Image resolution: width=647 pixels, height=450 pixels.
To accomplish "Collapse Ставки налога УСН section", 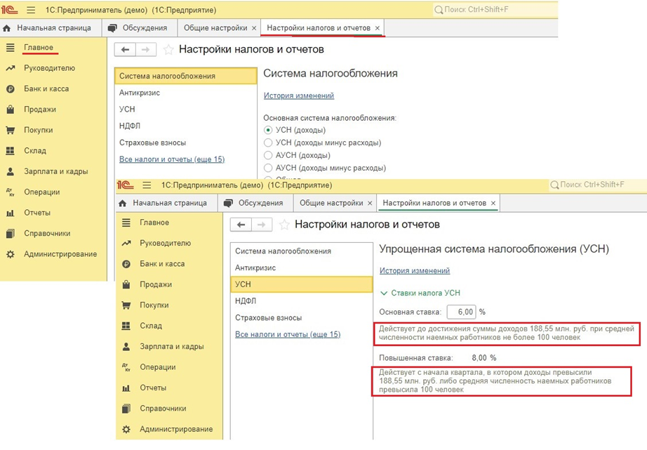I will [384, 293].
